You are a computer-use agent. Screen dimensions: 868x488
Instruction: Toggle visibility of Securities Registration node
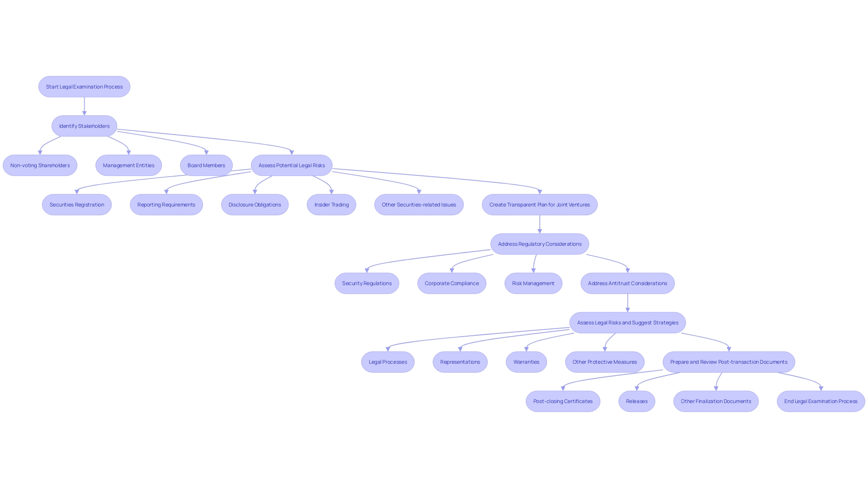76,204
